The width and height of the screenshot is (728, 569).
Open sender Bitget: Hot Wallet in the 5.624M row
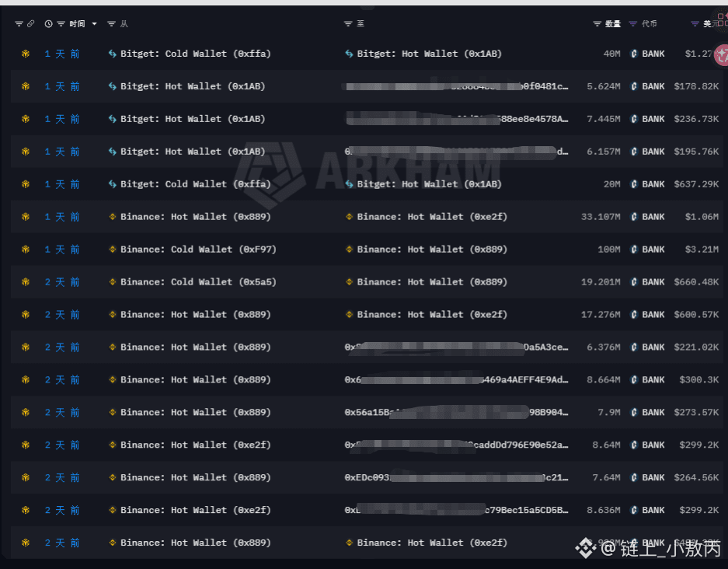pos(193,86)
